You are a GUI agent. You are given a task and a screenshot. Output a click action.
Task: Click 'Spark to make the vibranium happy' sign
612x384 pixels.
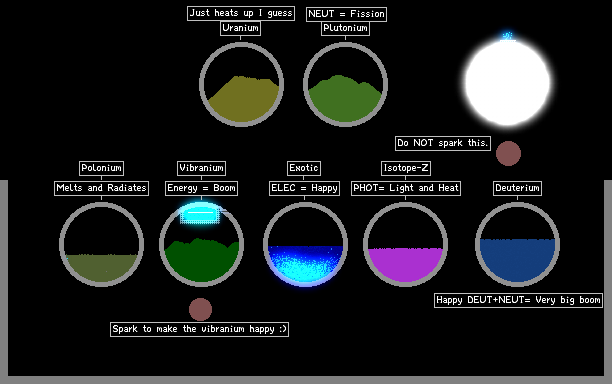199,329
